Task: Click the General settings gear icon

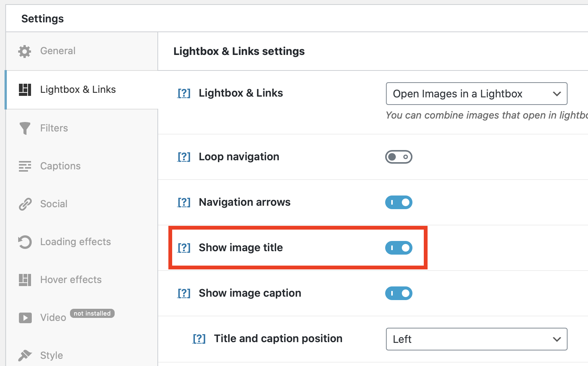Action: click(25, 51)
